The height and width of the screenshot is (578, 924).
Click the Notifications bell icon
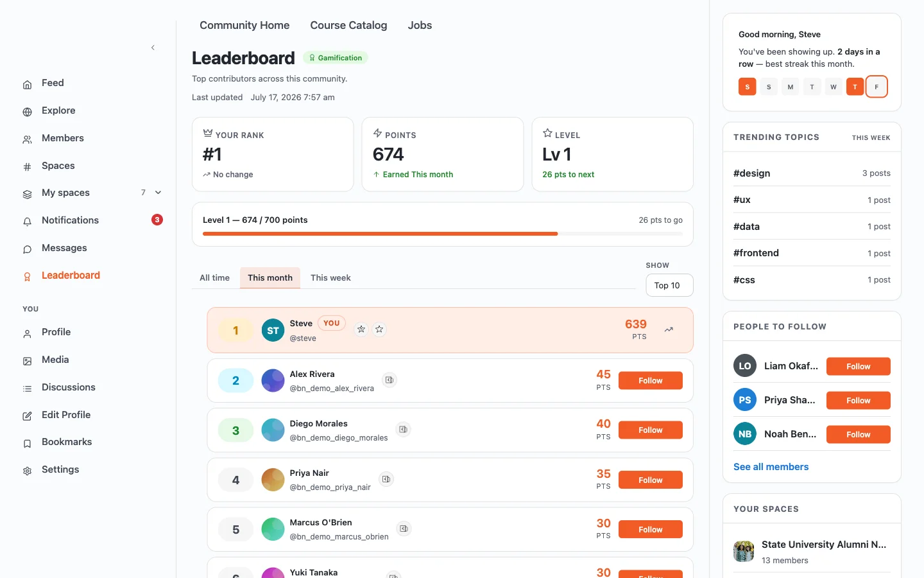coord(27,222)
